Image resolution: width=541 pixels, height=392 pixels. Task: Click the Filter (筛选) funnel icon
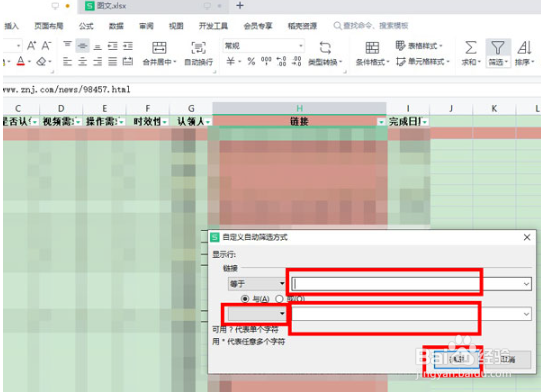(x=498, y=48)
